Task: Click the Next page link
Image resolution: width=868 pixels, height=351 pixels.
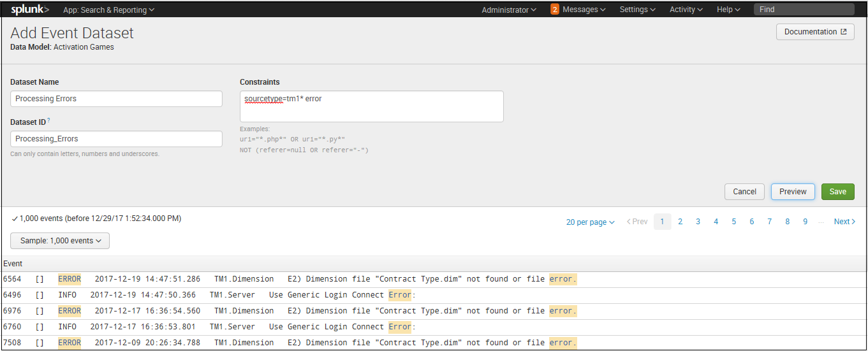Action: coord(844,222)
